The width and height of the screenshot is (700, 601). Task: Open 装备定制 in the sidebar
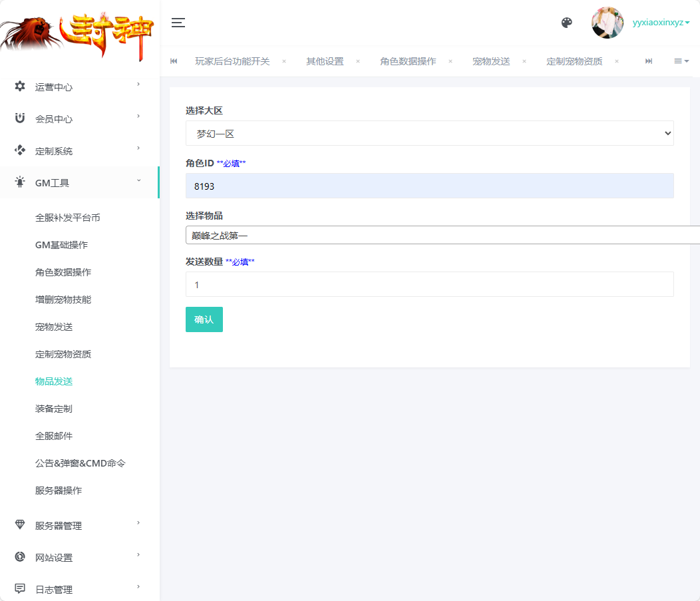click(53, 408)
